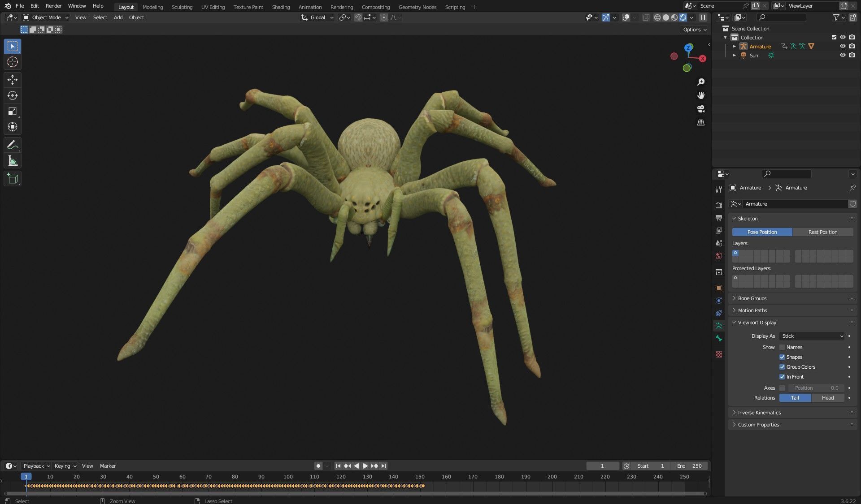Screen dimensions: 861x504
Task: Open the Output properties tab
Action: click(x=719, y=218)
